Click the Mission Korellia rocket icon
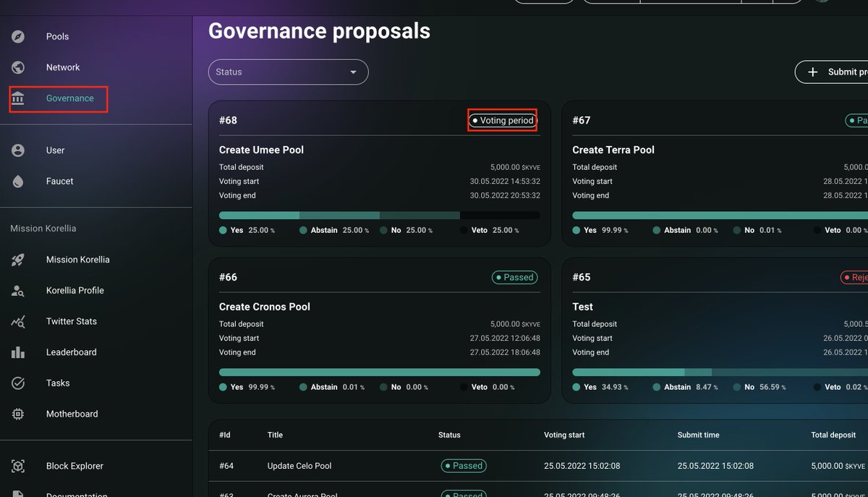This screenshot has width=868, height=497. [x=18, y=260]
